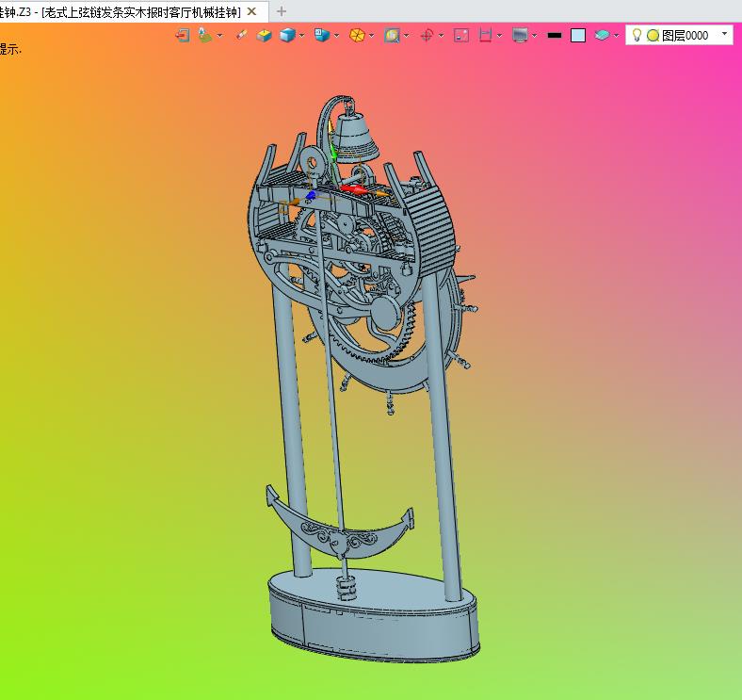Click the oval base of the clock model
Image resolution: width=742 pixels, height=700 pixels.
coord(374,616)
